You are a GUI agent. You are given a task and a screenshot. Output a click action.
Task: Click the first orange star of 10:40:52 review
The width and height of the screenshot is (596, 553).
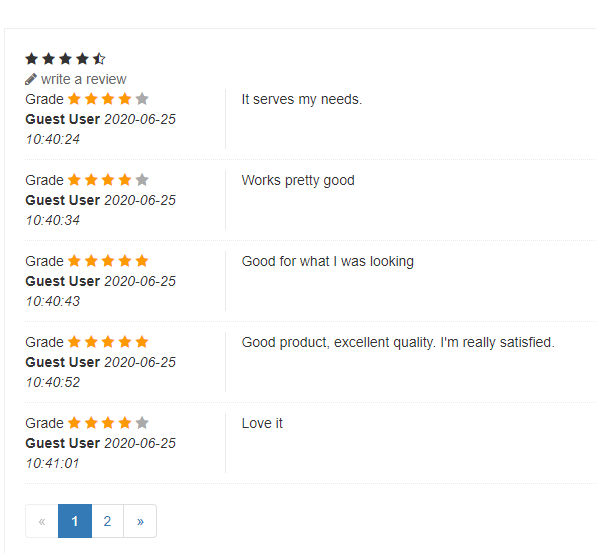pos(74,342)
